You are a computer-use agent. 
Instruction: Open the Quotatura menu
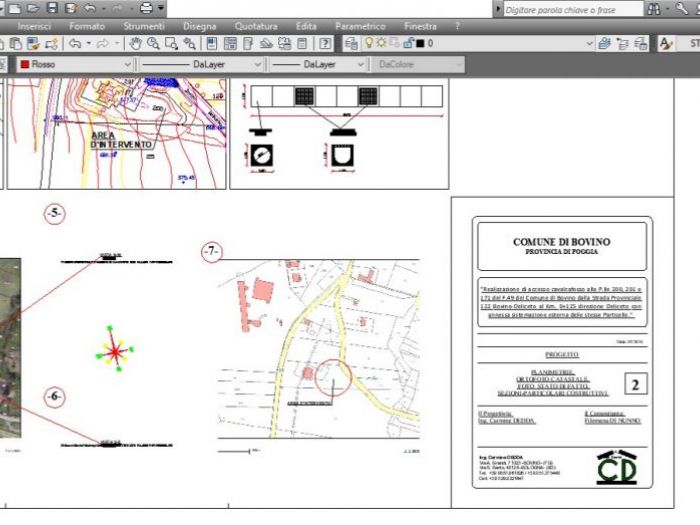coord(256,26)
